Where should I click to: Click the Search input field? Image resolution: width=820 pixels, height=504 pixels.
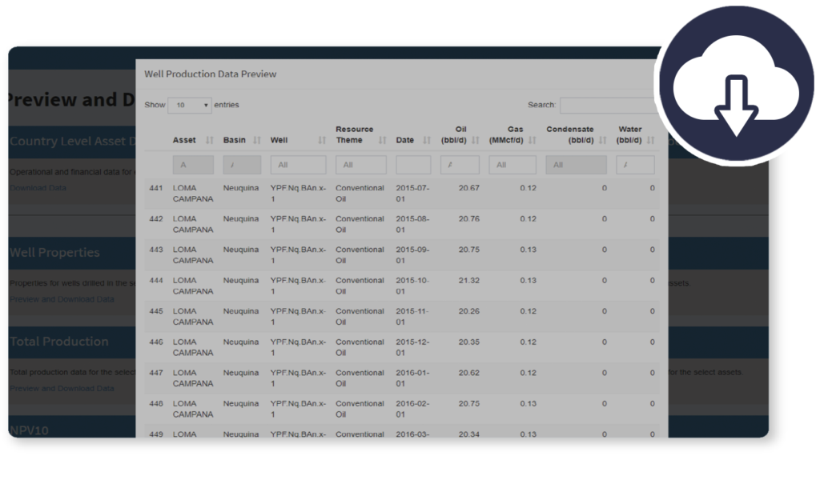point(607,106)
